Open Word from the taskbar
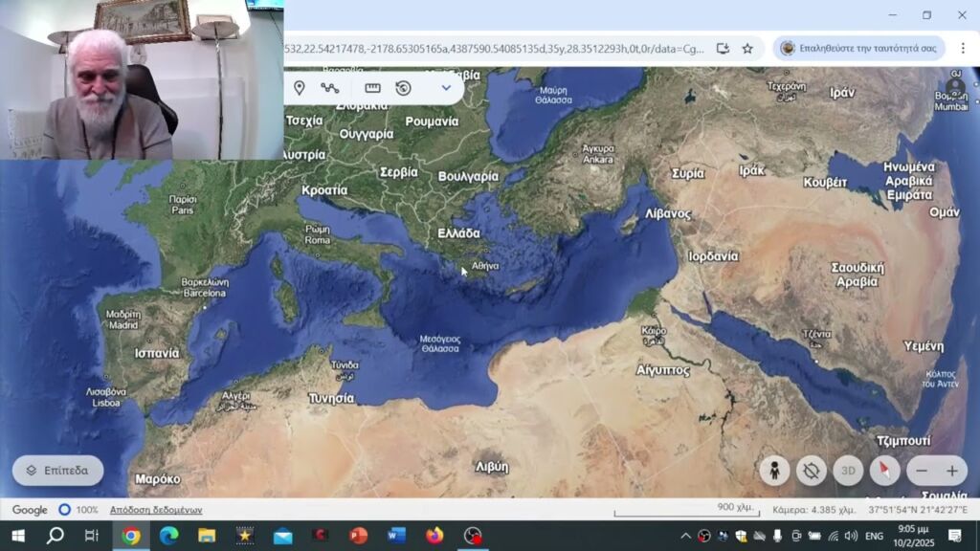Screen dimensions: 980x551 coord(396,536)
